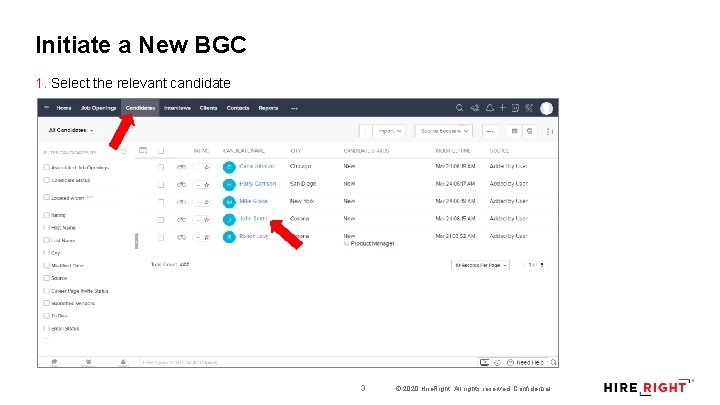Open the screen share icon in bottom bar

pos(484,362)
